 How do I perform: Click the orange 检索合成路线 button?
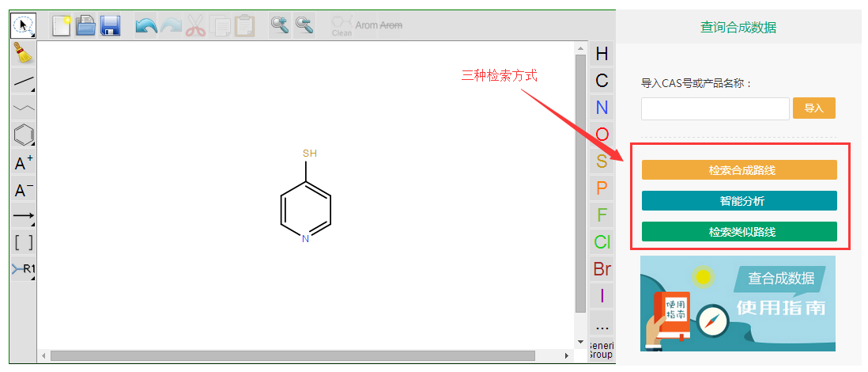738,170
